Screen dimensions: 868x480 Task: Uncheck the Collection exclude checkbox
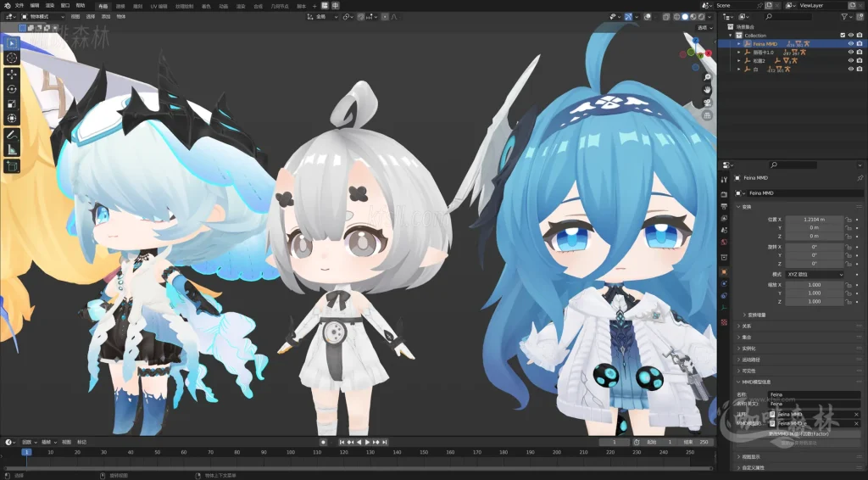point(843,36)
